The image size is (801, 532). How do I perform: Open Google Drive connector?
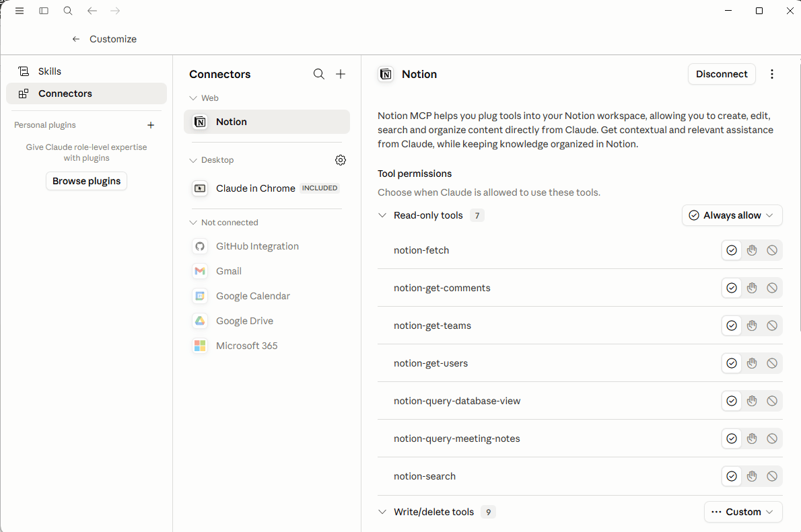(x=267, y=321)
